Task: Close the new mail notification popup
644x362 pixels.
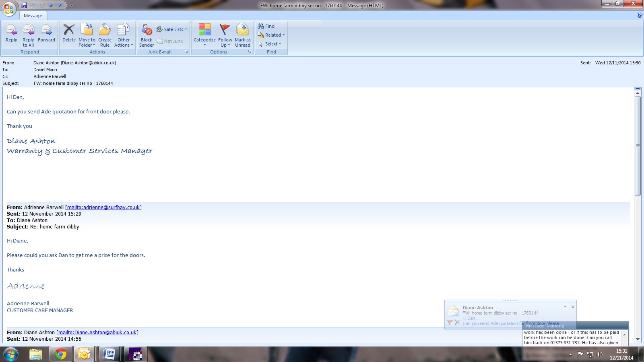Action: [x=573, y=307]
